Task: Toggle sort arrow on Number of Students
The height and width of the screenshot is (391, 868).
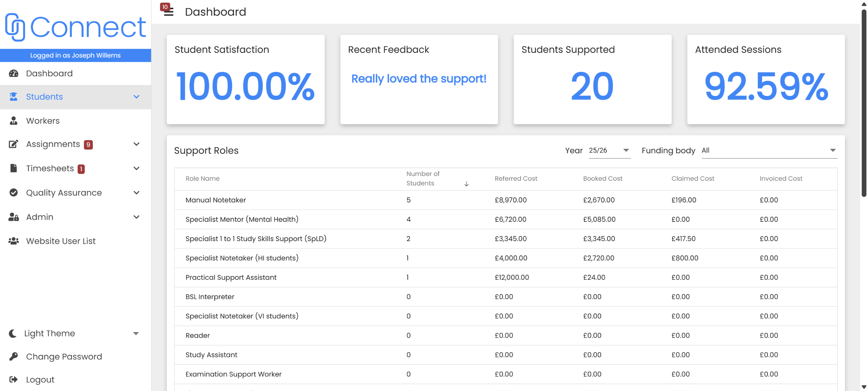Action: (x=466, y=184)
